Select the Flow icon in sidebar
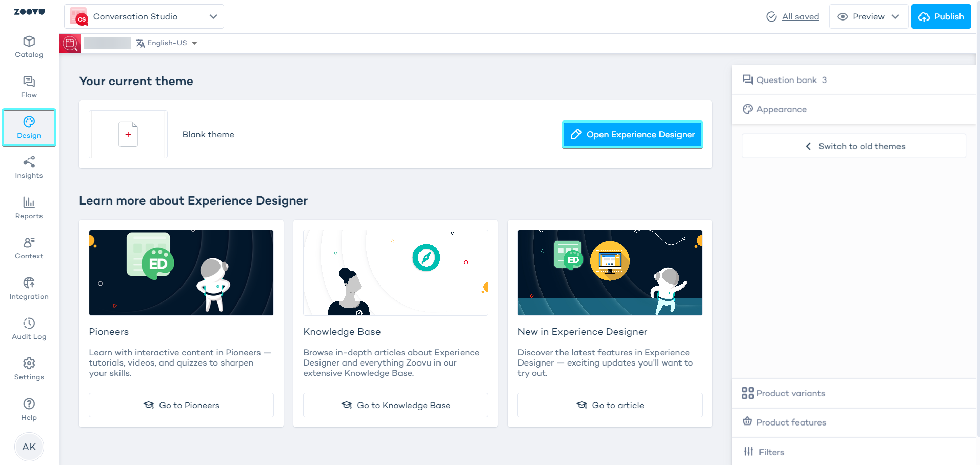980x465 pixels. [x=29, y=86]
